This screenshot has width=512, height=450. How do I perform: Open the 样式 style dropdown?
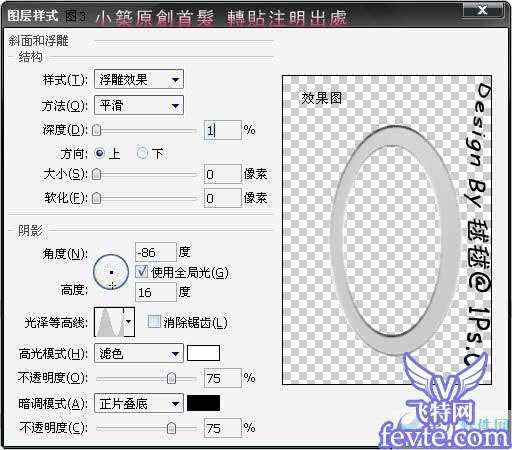point(139,79)
